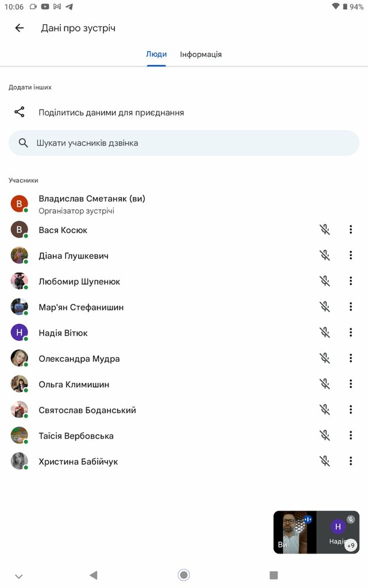This screenshot has width=368, height=588.
Task: Open more options for Таїсія Вербовська
Action: (x=351, y=435)
